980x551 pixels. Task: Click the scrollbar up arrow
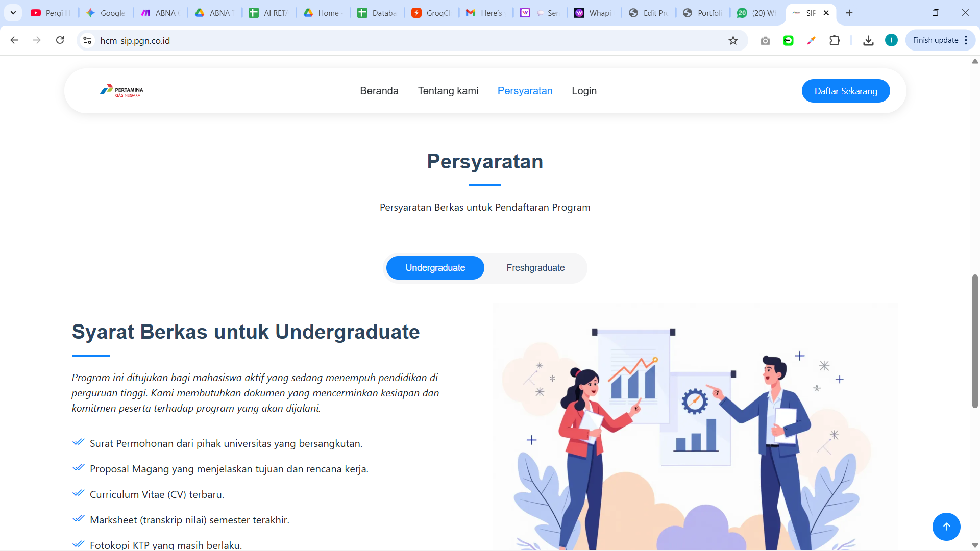coord(975,61)
